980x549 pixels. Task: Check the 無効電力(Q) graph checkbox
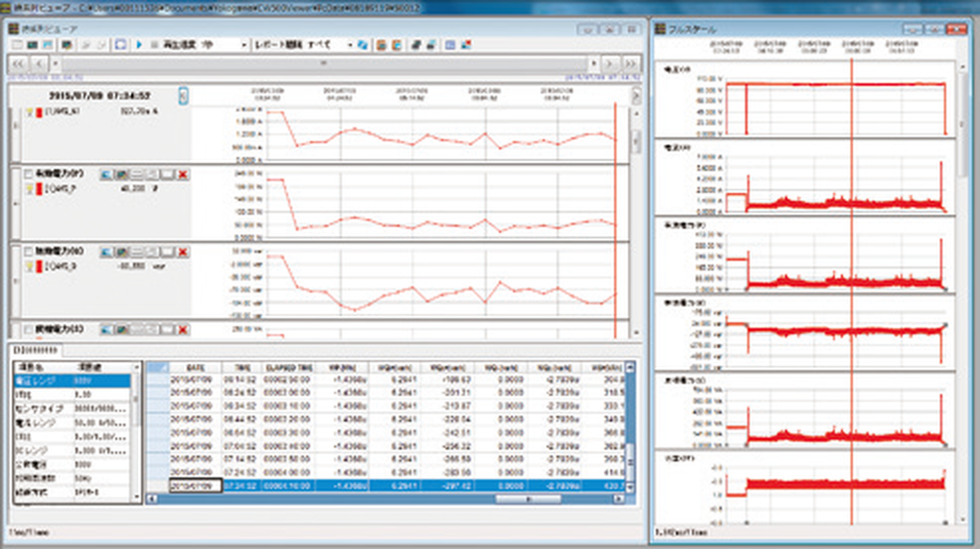(x=28, y=252)
